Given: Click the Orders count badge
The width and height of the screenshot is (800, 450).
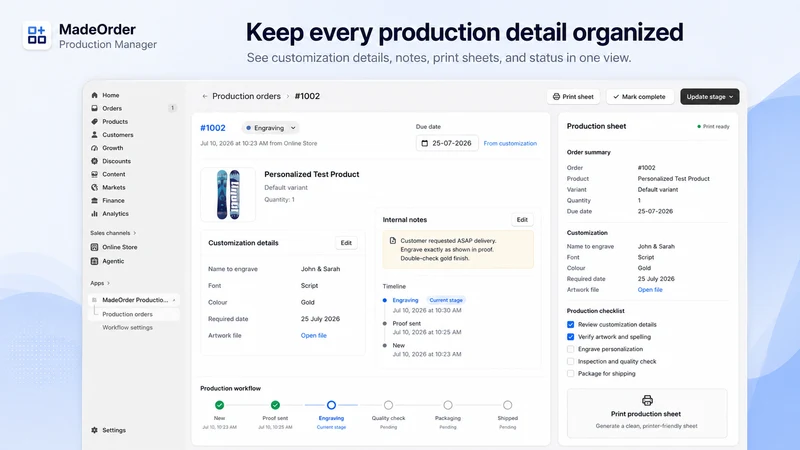Looking at the screenshot, I should (172, 108).
